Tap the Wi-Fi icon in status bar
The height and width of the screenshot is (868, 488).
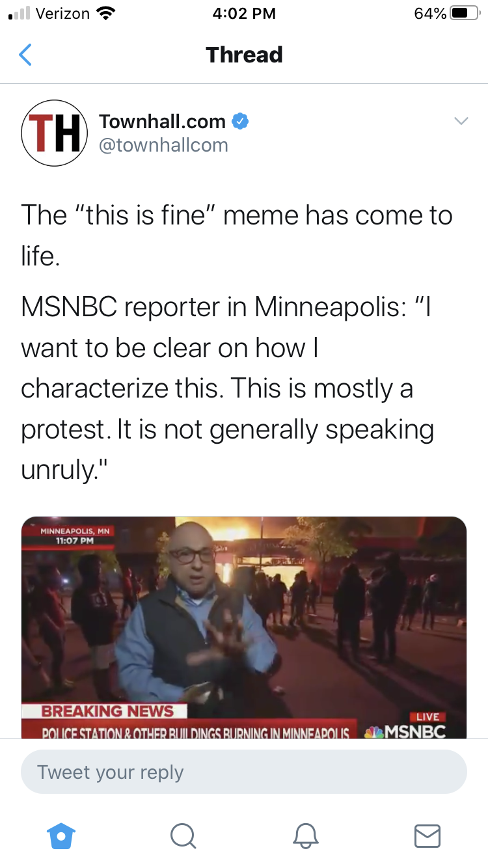pyautogui.click(x=105, y=14)
